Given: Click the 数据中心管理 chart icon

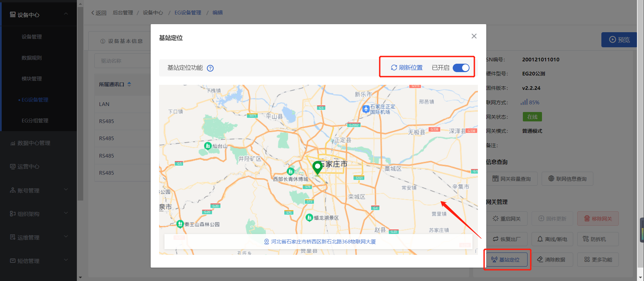Looking at the screenshot, I should point(13,143).
